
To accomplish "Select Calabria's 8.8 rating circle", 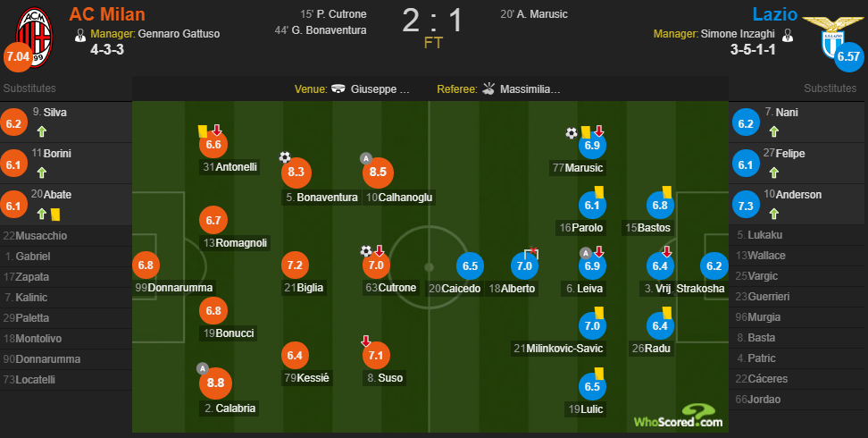I will (215, 383).
